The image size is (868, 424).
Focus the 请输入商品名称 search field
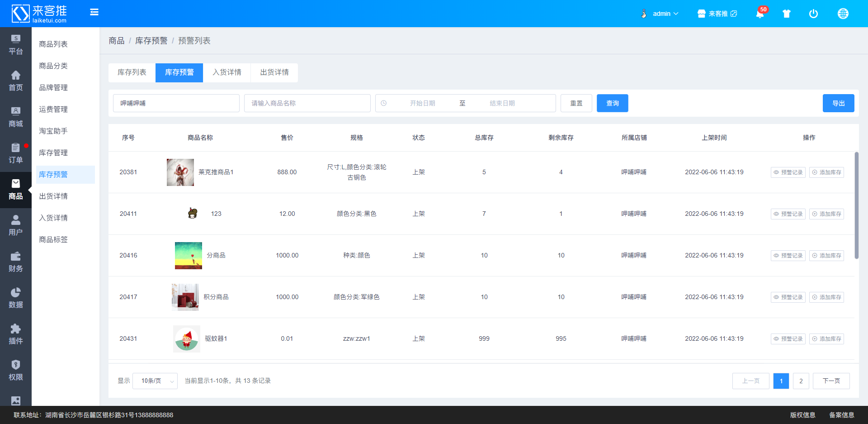307,103
